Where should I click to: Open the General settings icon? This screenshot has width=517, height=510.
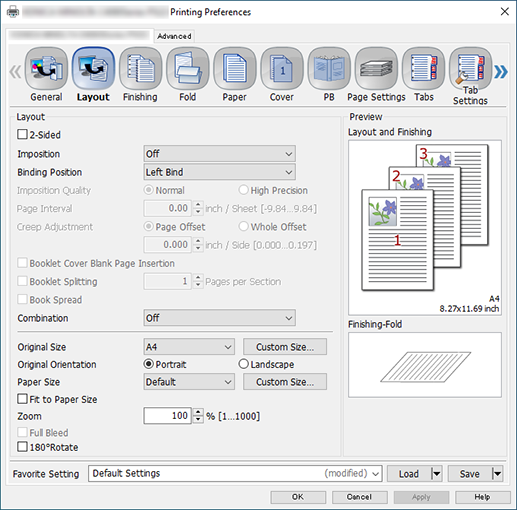[46, 69]
